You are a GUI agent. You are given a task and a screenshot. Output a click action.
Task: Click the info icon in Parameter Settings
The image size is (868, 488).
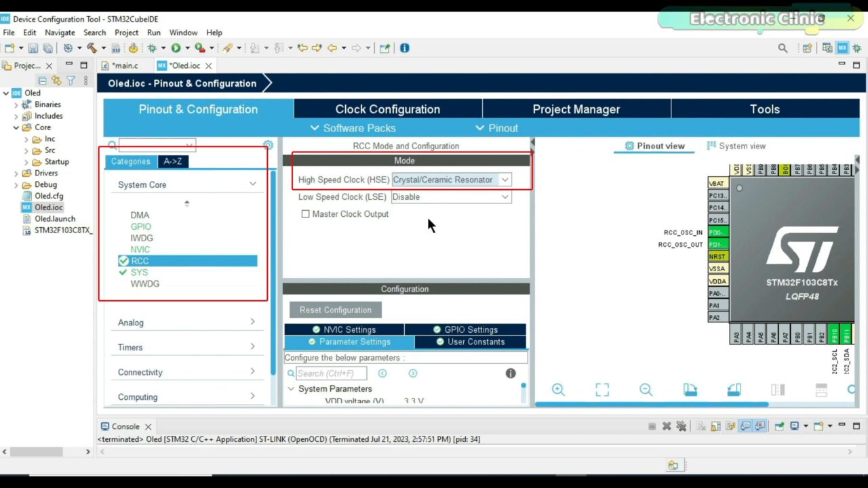tap(511, 373)
